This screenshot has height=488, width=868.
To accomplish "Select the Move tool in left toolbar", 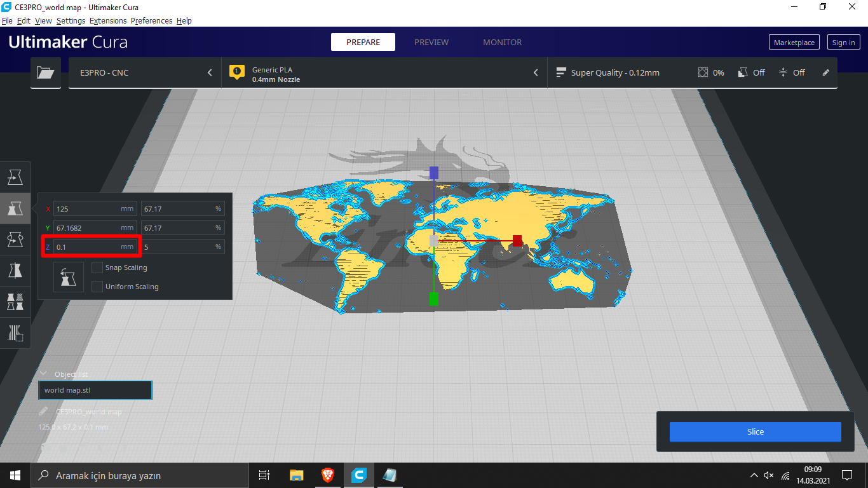I will click(15, 177).
